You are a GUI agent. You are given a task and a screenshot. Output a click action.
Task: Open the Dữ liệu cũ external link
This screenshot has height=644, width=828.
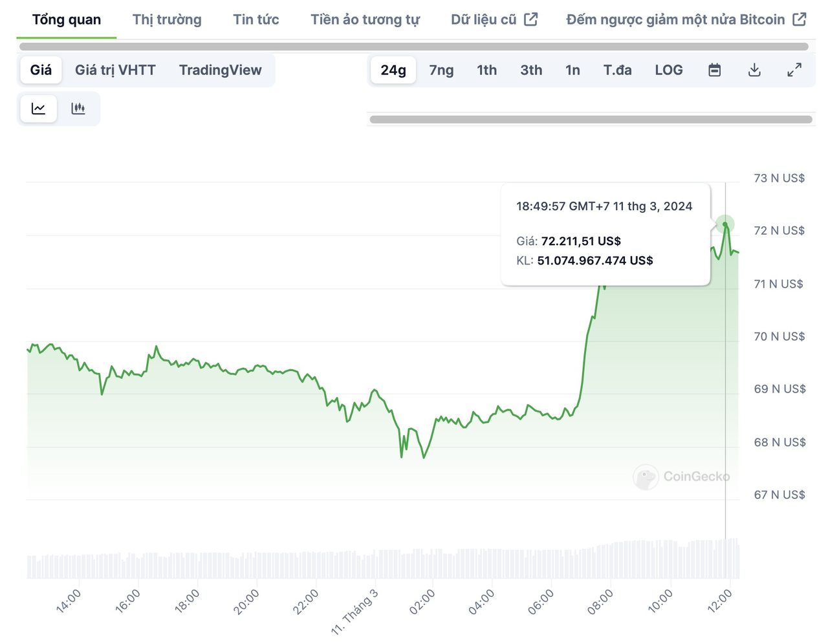click(494, 19)
